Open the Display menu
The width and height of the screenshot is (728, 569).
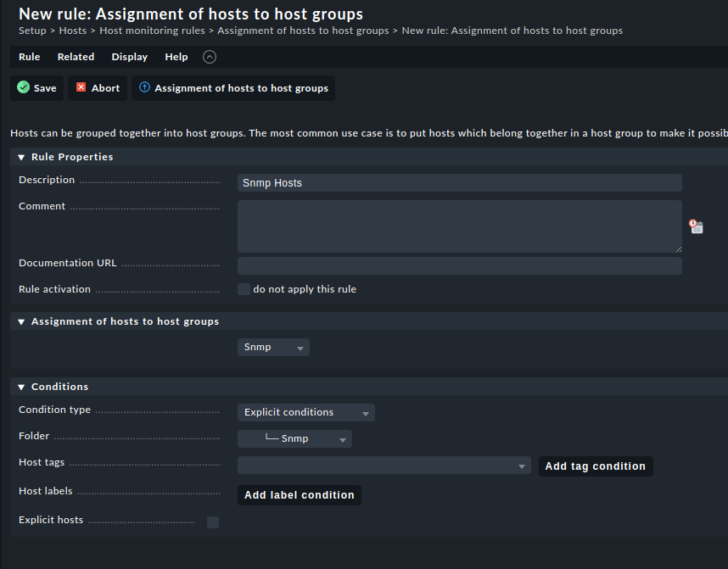(x=129, y=57)
